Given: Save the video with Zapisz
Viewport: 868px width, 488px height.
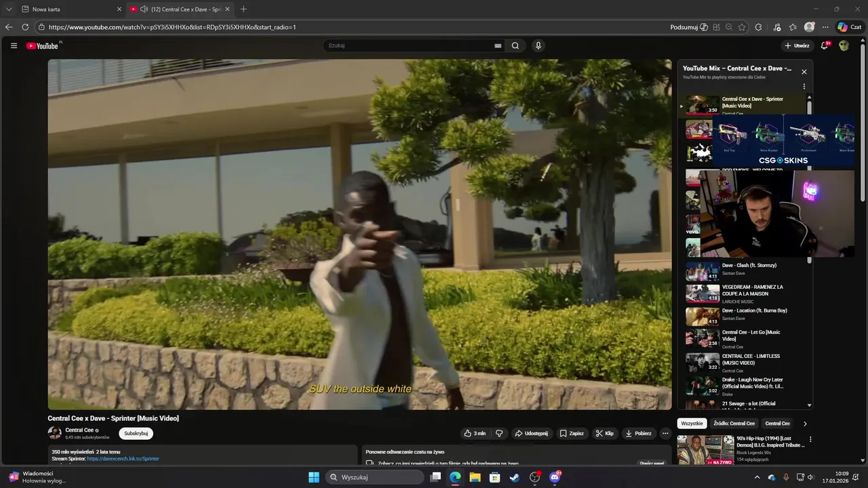Looking at the screenshot, I should pyautogui.click(x=572, y=433).
